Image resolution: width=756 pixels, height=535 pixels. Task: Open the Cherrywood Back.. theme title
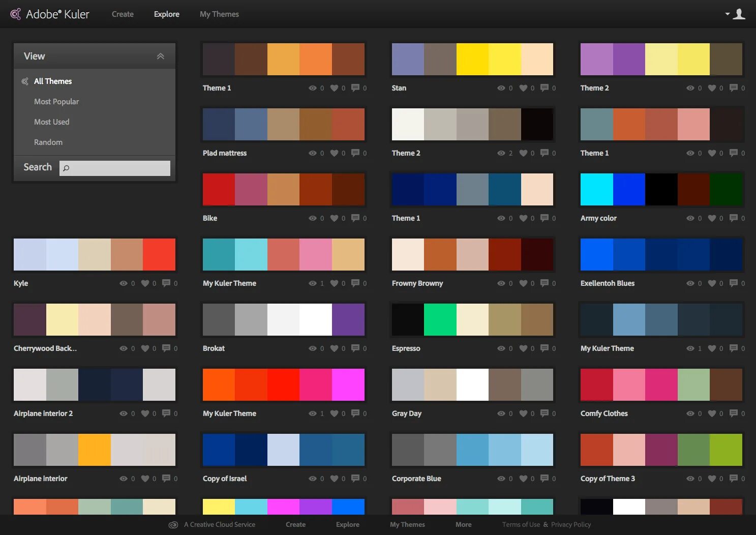click(45, 348)
